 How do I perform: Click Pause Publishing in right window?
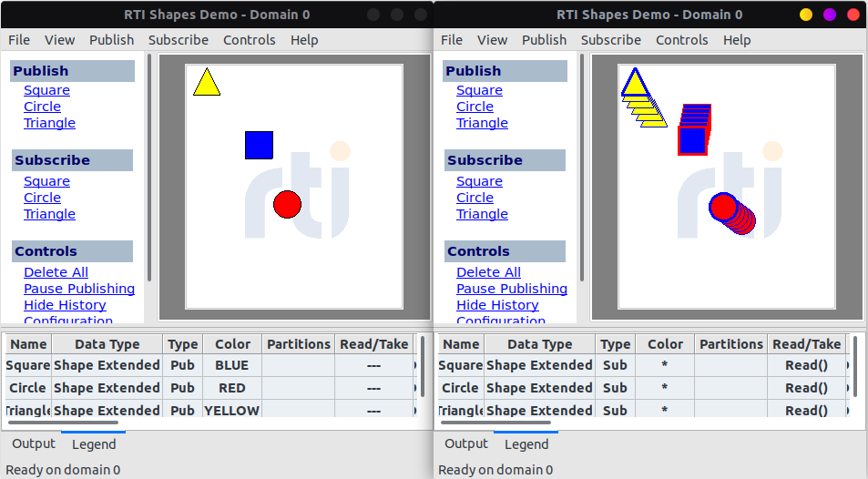pyautogui.click(x=512, y=289)
